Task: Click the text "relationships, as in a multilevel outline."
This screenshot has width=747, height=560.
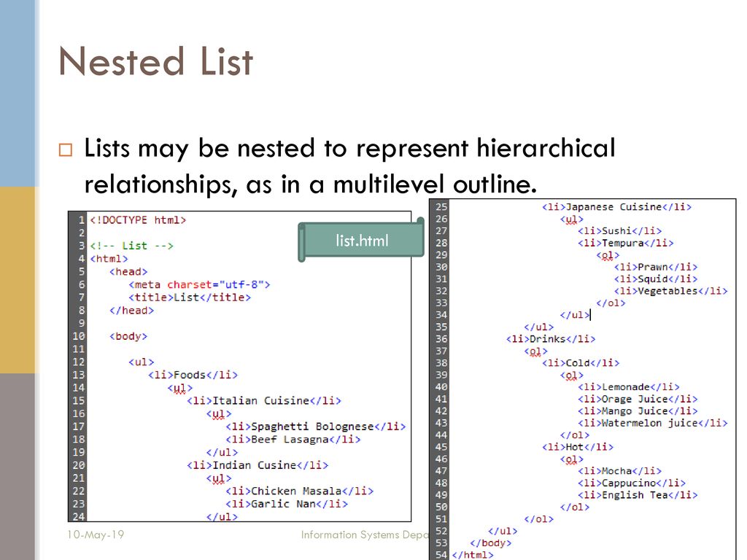Action: (x=311, y=184)
